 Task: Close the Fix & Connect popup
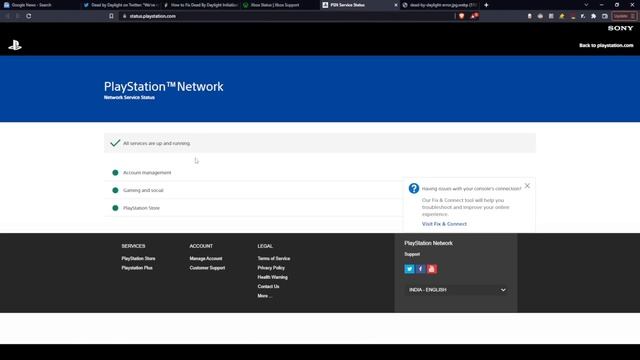point(527,186)
